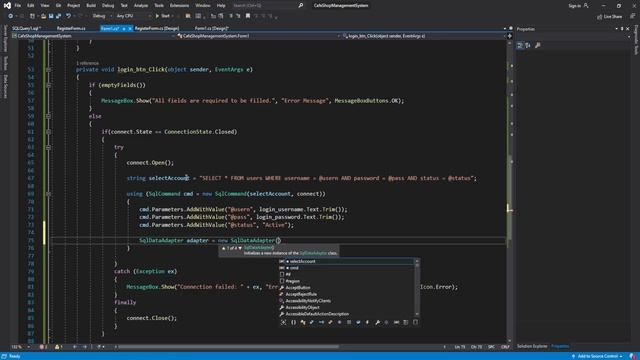The image size is (640, 360).
Task: Open the Debug configuration dropdown
Action: (102, 16)
